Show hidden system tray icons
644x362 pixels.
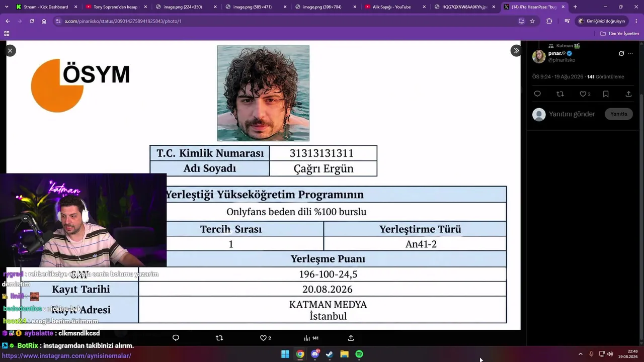click(x=580, y=354)
